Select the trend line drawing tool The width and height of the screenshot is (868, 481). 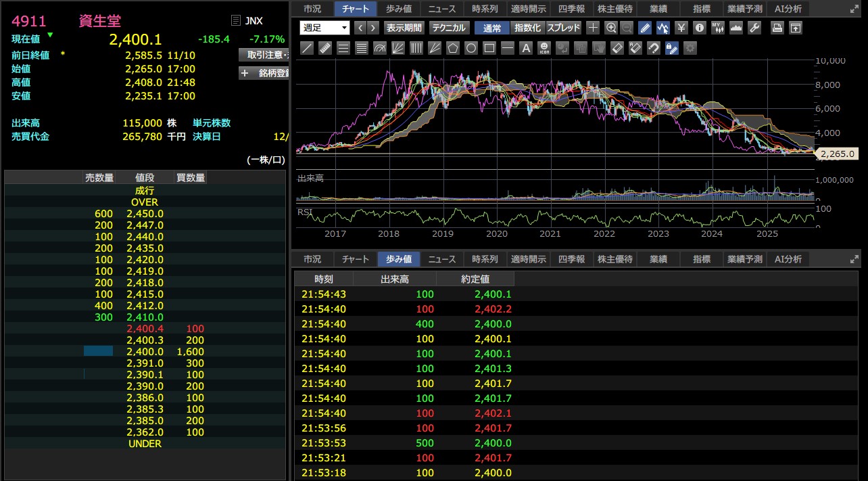click(307, 48)
